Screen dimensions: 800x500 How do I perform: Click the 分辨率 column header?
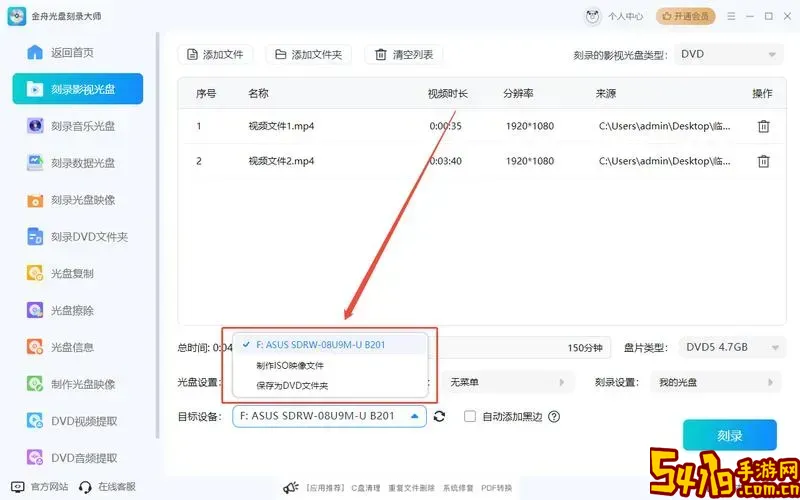tap(518, 93)
